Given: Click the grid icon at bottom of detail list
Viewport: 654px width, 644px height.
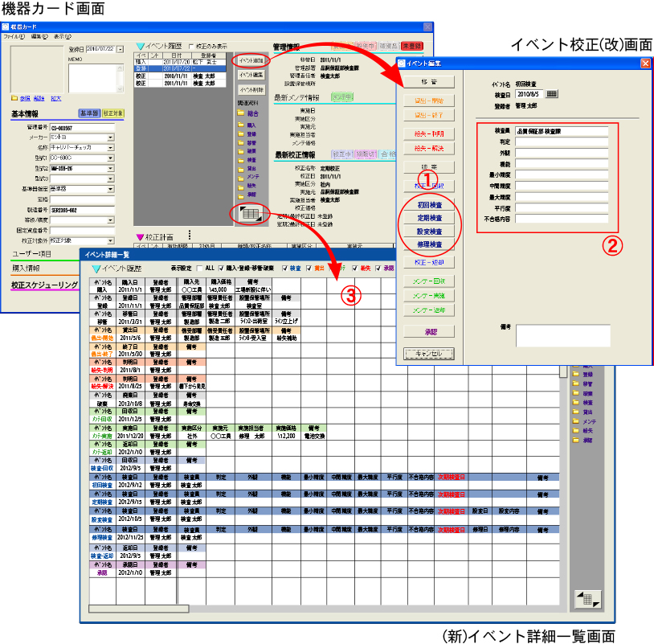Looking at the screenshot, I should tap(587, 599).
